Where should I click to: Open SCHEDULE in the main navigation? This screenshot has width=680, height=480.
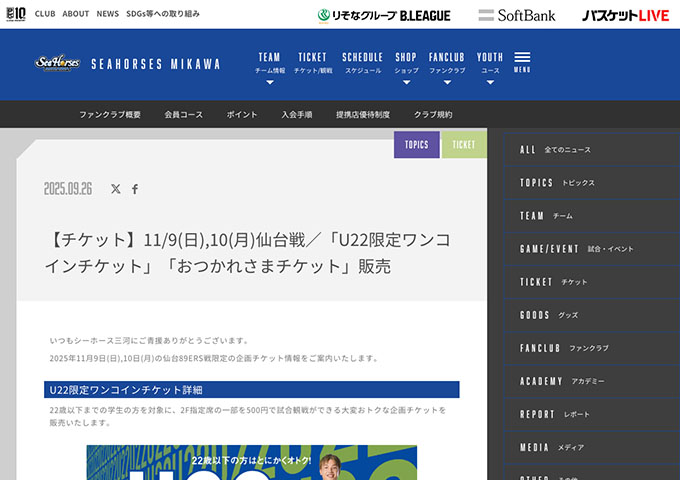coord(363,63)
